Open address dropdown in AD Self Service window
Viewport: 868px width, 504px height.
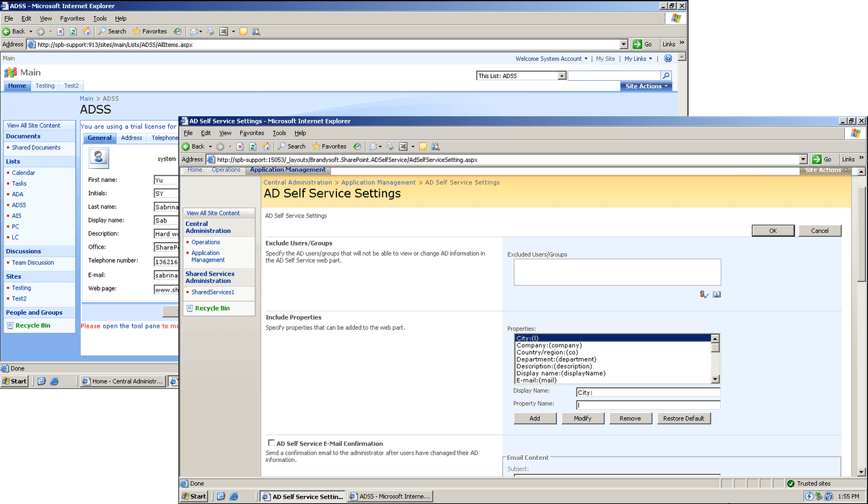(804, 159)
